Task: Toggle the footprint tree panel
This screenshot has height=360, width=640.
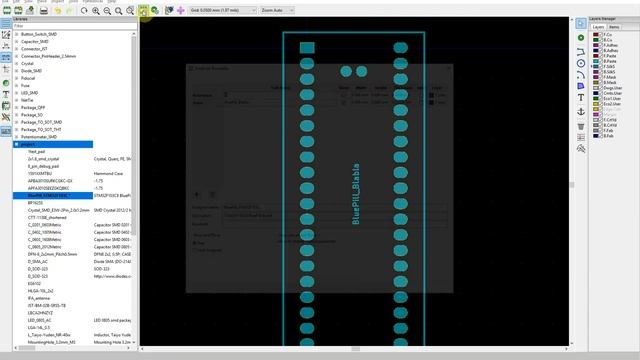Action: (x=6, y=131)
